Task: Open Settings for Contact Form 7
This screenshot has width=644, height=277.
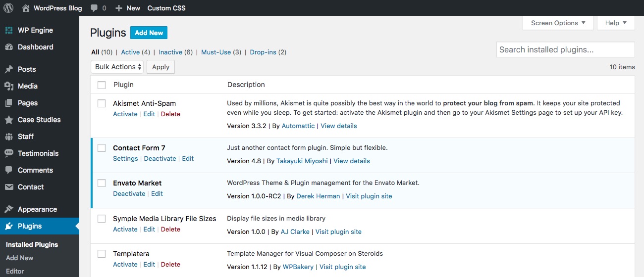Action: [x=125, y=158]
